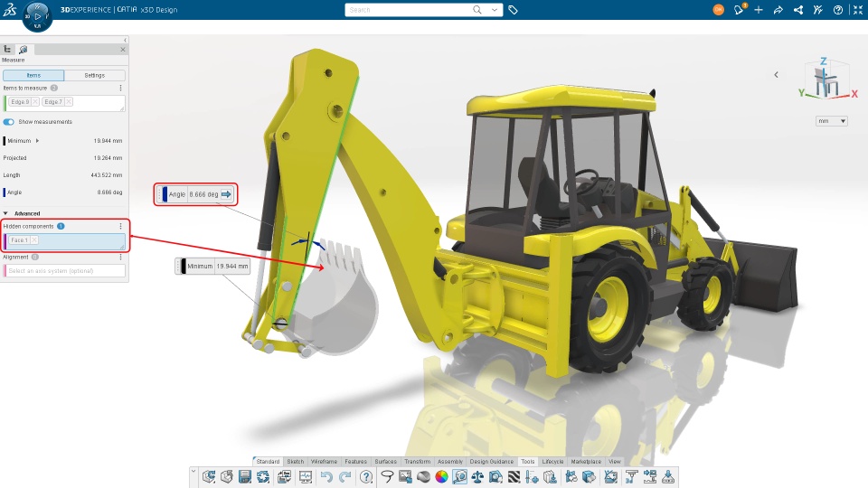The image size is (868, 488).
Task: Click the tag icon beside search
Action: click(514, 10)
